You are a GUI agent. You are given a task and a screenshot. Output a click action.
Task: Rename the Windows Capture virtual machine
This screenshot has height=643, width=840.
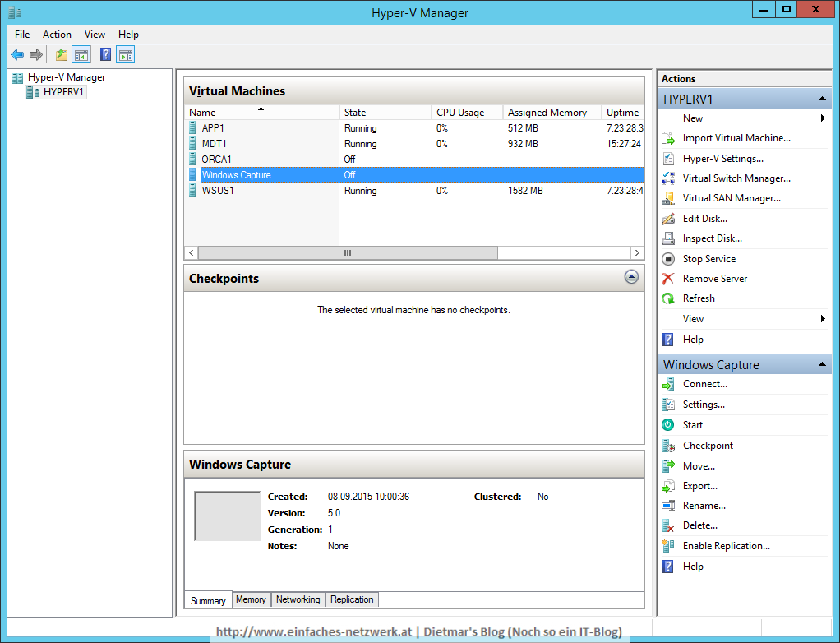(704, 506)
